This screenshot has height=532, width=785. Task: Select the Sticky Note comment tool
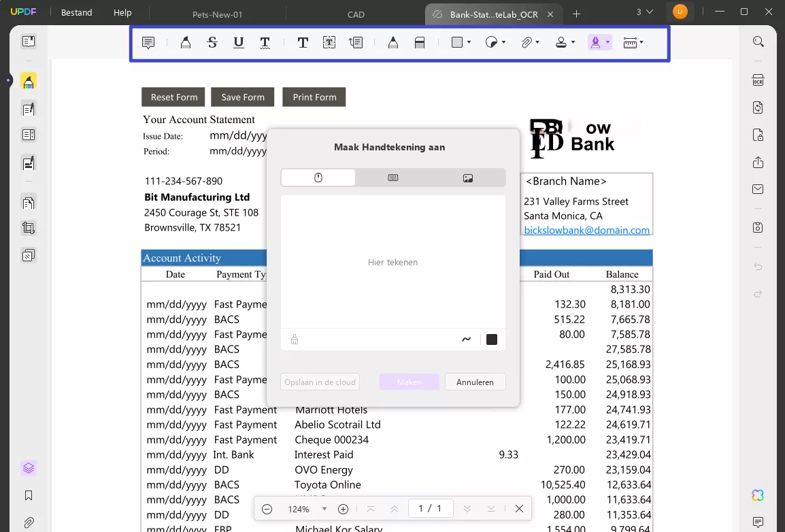[148, 43]
